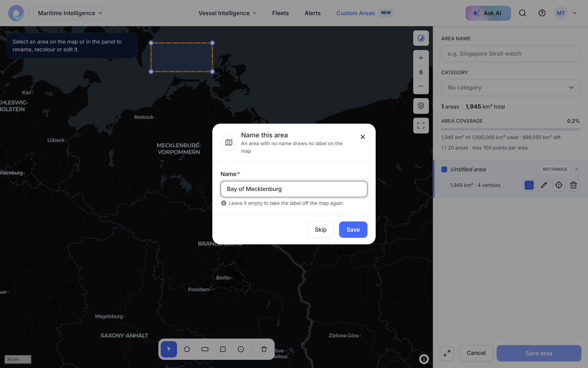588x368 pixels.
Task: Edit Untitled area with pencil icon
Action: (x=544, y=185)
